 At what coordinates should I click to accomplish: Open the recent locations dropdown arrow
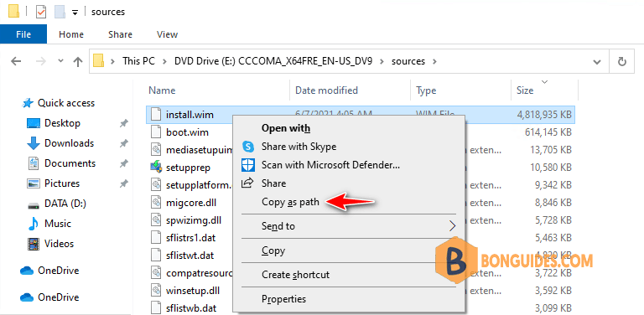60,61
